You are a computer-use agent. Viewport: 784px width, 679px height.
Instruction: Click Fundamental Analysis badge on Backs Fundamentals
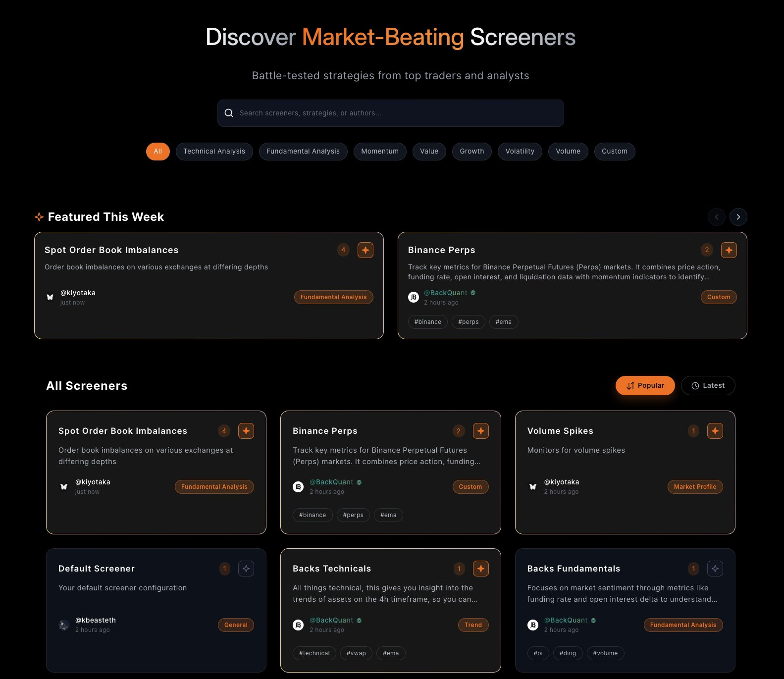[x=683, y=625]
